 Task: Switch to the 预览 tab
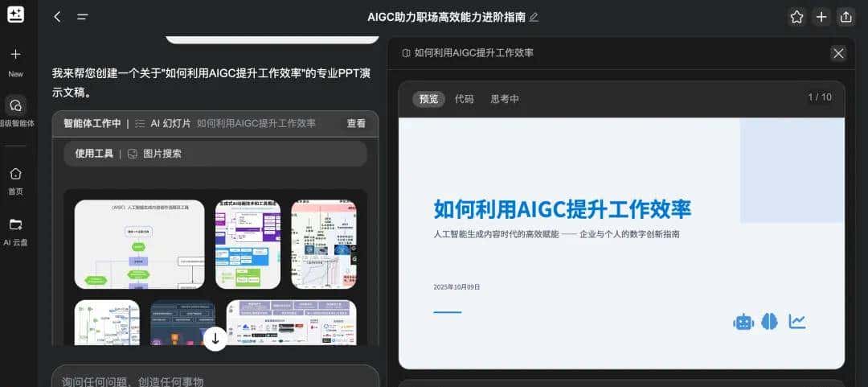pyautogui.click(x=428, y=99)
